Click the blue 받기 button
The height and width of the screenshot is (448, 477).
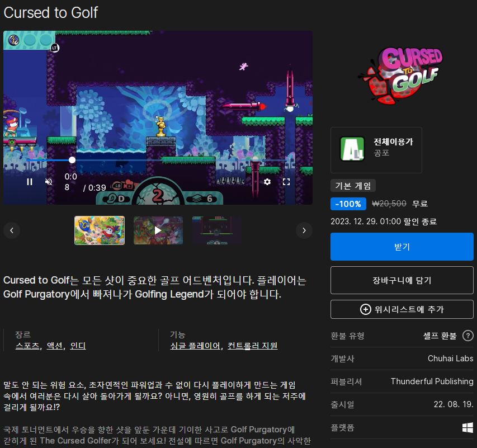402,247
